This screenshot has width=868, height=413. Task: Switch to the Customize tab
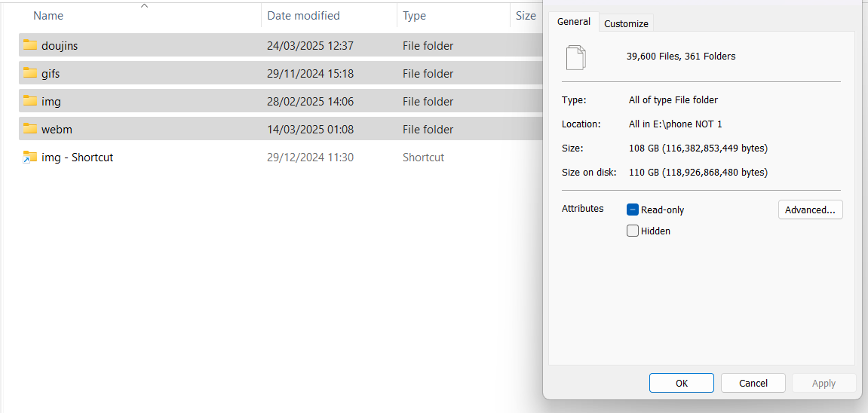pos(626,24)
